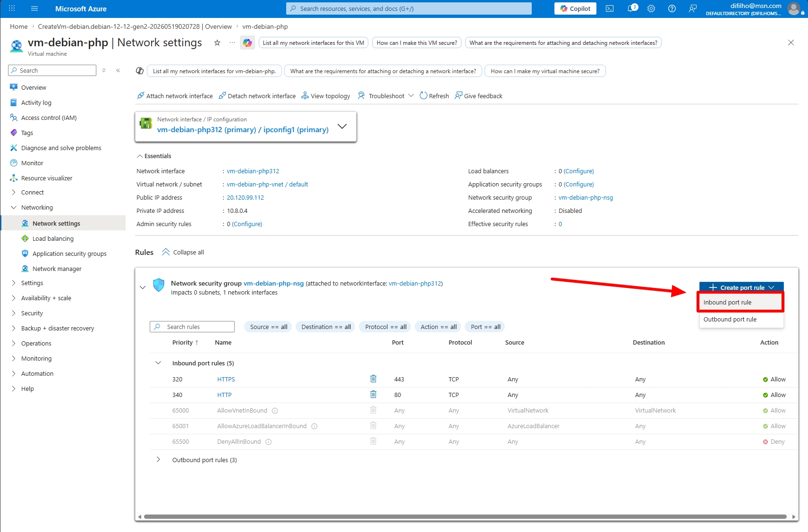Show info for DenyAllInBound rule
This screenshot has width=808, height=532.
tap(268, 442)
